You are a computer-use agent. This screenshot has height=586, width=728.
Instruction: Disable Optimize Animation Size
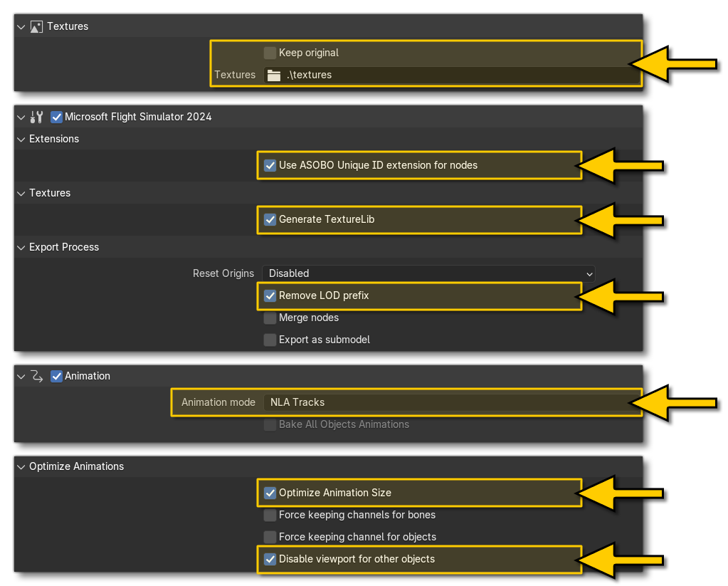[x=270, y=492]
